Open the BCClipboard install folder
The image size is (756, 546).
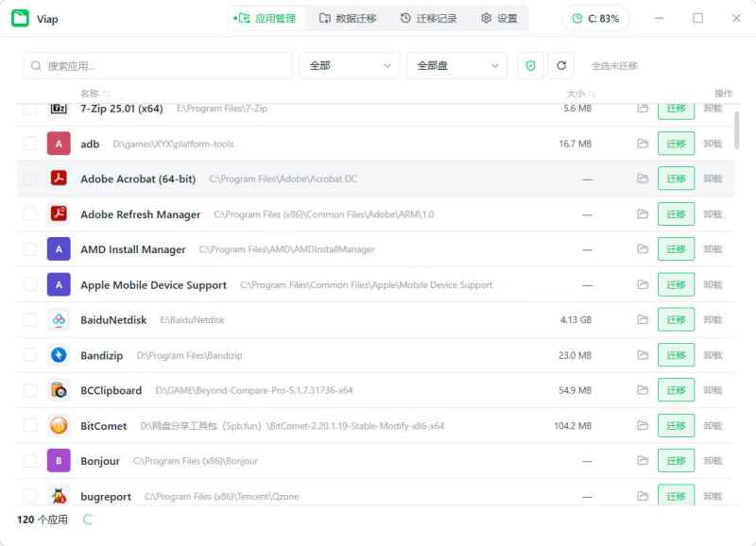[643, 390]
